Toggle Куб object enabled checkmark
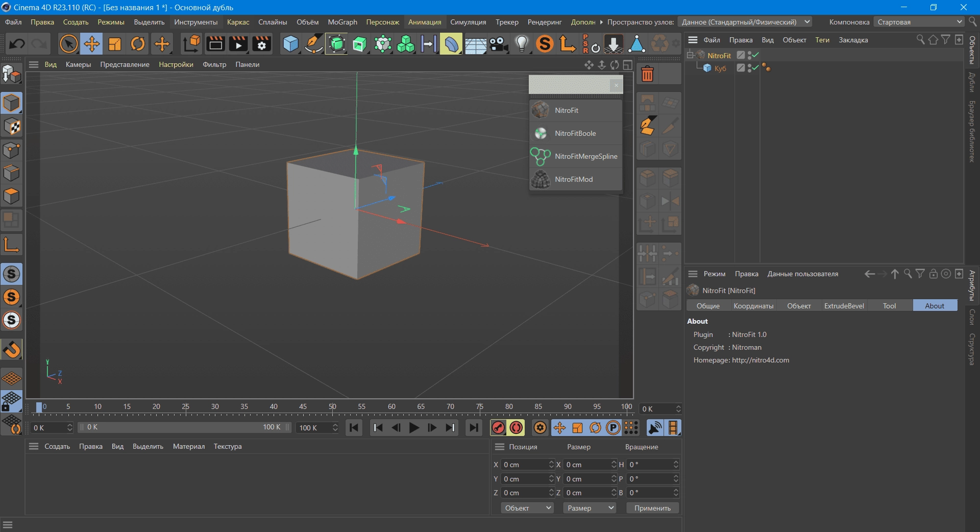980x532 pixels. (755, 68)
